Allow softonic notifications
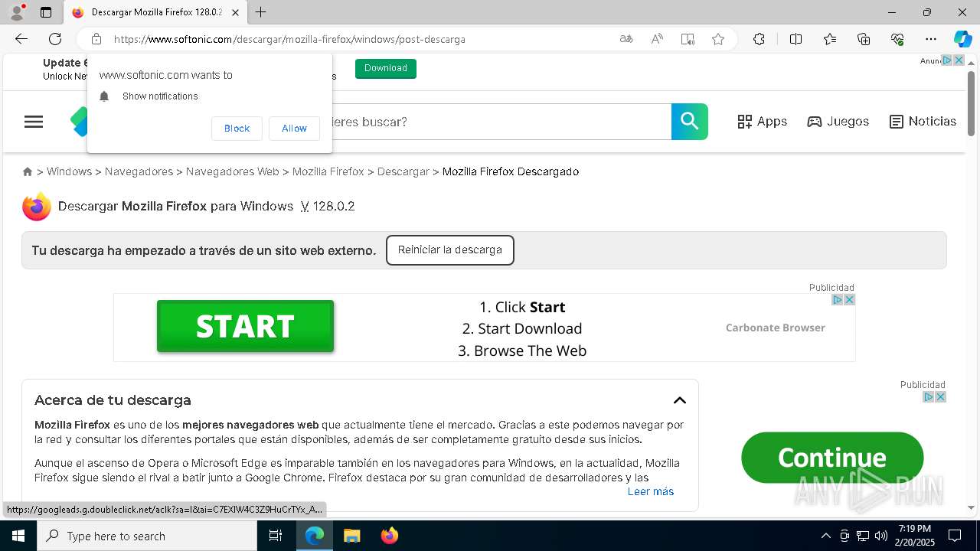Image resolution: width=980 pixels, height=551 pixels. pyautogui.click(x=294, y=129)
